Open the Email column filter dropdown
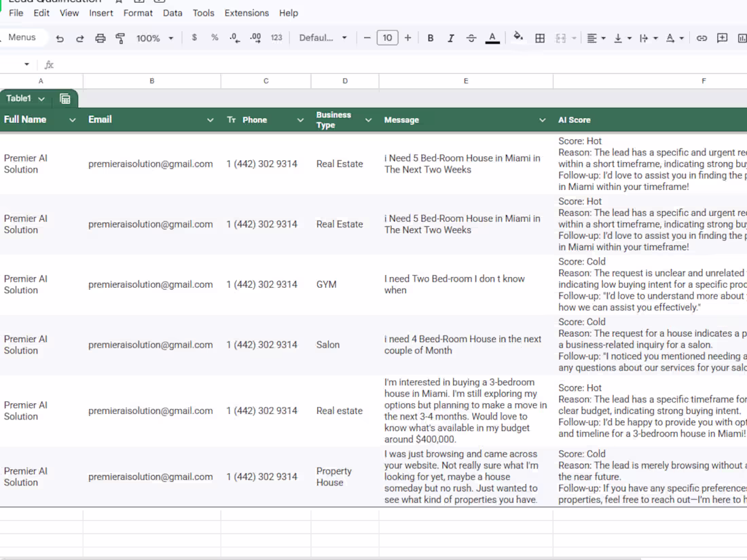The width and height of the screenshot is (747, 560). coord(210,120)
